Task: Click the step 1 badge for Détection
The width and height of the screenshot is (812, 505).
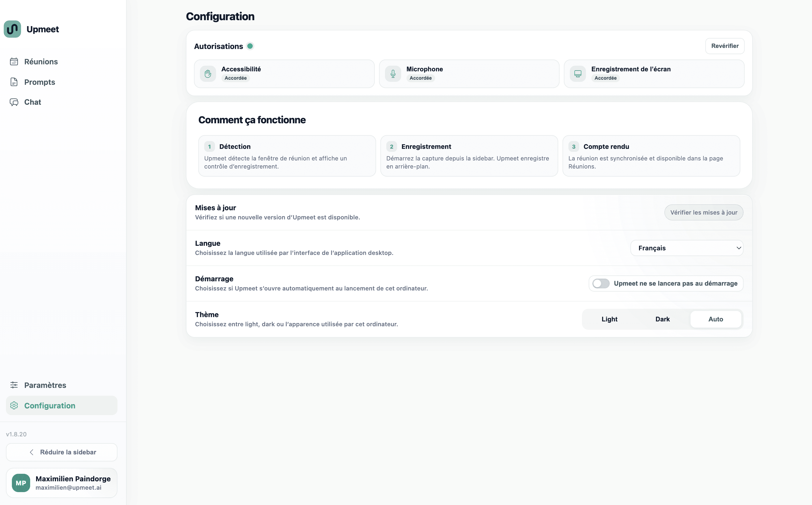Action: click(x=210, y=147)
